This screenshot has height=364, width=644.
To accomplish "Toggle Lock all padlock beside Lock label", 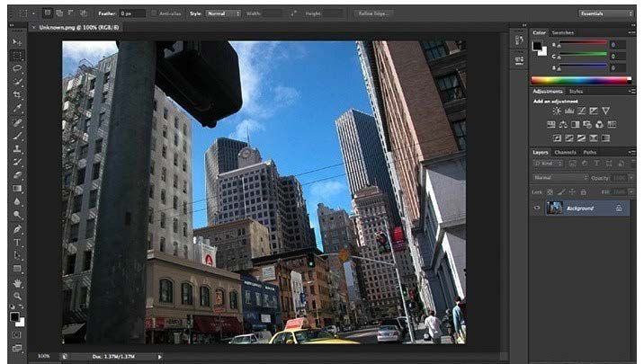I will click(583, 192).
